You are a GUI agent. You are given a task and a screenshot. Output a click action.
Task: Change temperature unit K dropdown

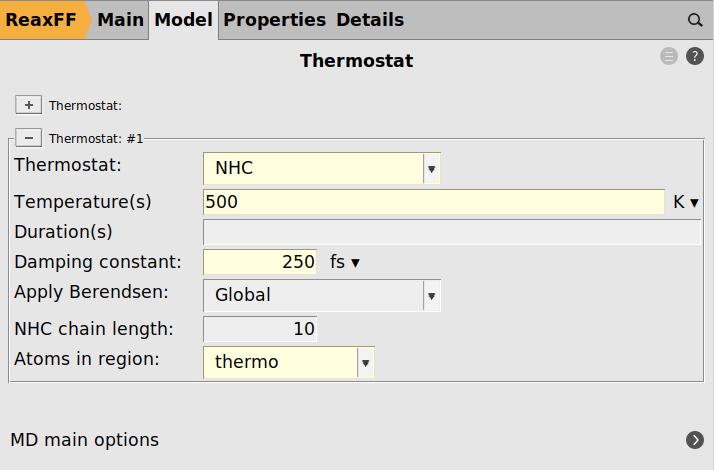click(686, 202)
